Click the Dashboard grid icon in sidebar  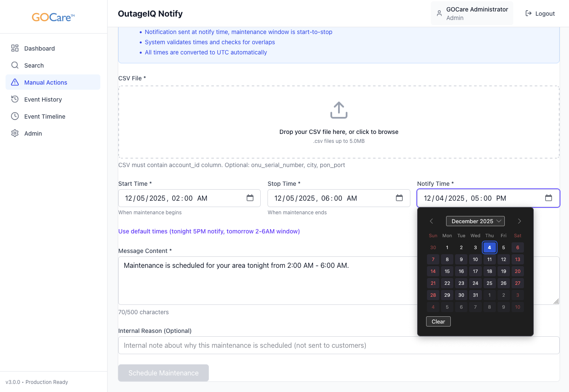(x=15, y=48)
